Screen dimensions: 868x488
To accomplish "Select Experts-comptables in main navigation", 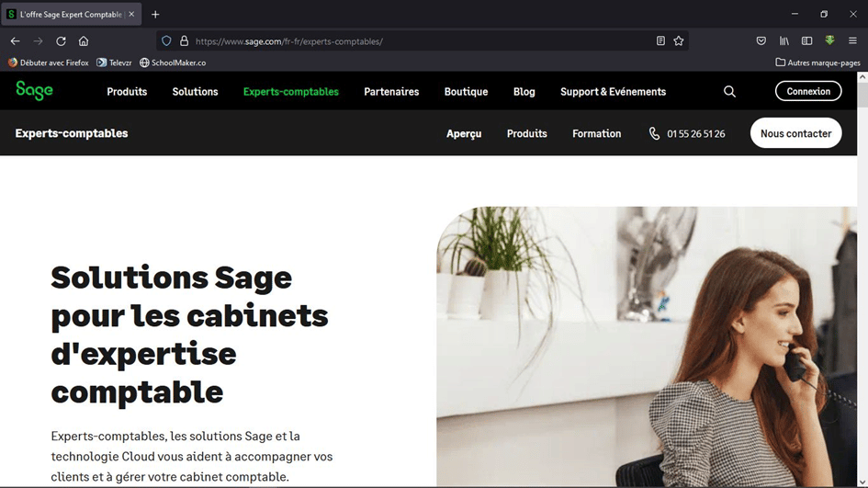I will (x=290, y=91).
